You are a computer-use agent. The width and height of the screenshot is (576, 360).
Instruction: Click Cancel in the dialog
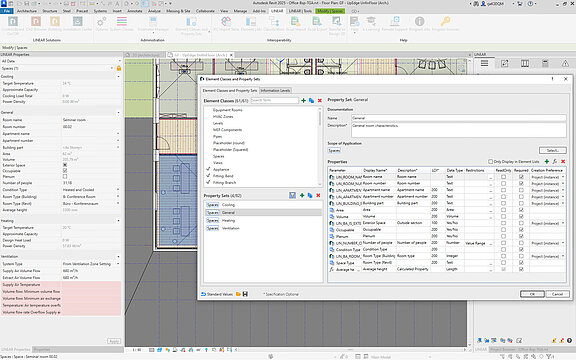coord(557,294)
